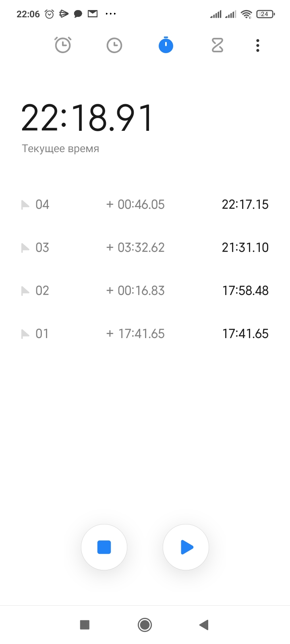This screenshot has width=290, height=644.
Task: Tap the stopwatch time 22:18.91
Action: (x=87, y=118)
